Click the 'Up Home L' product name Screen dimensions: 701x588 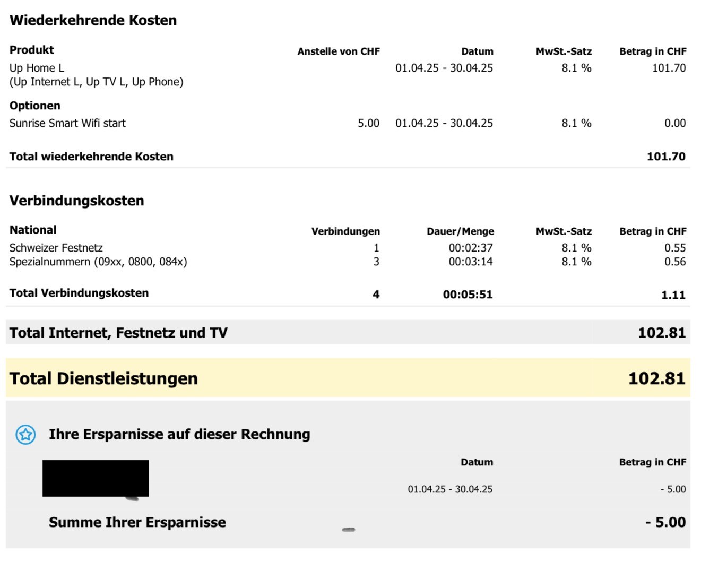[37, 68]
